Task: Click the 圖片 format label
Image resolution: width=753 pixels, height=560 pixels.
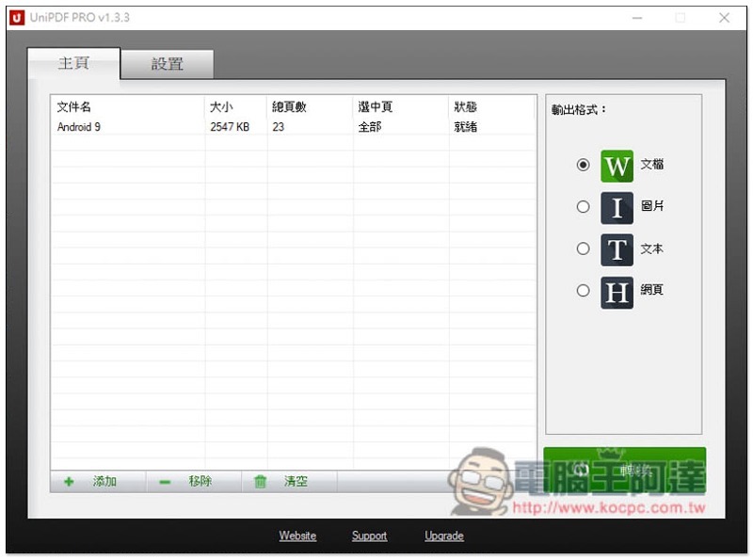Action: point(651,206)
